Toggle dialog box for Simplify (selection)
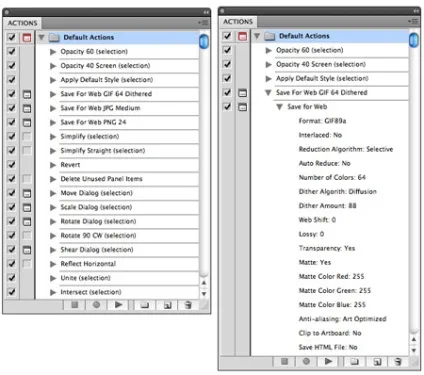This screenshot has width=424, height=375. (x=27, y=136)
